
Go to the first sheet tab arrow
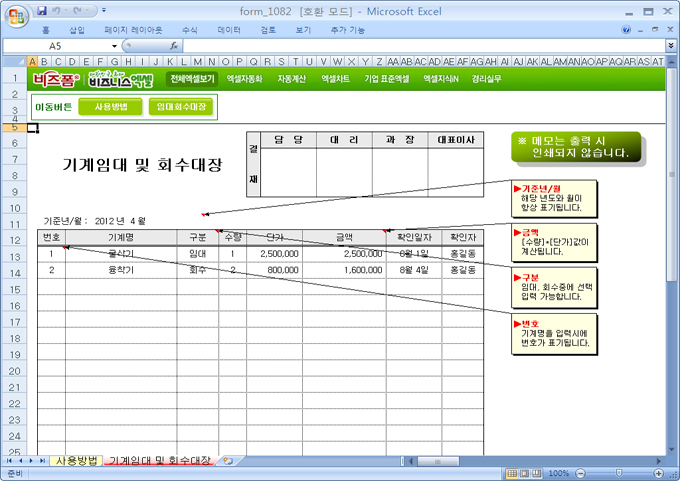point(9,461)
